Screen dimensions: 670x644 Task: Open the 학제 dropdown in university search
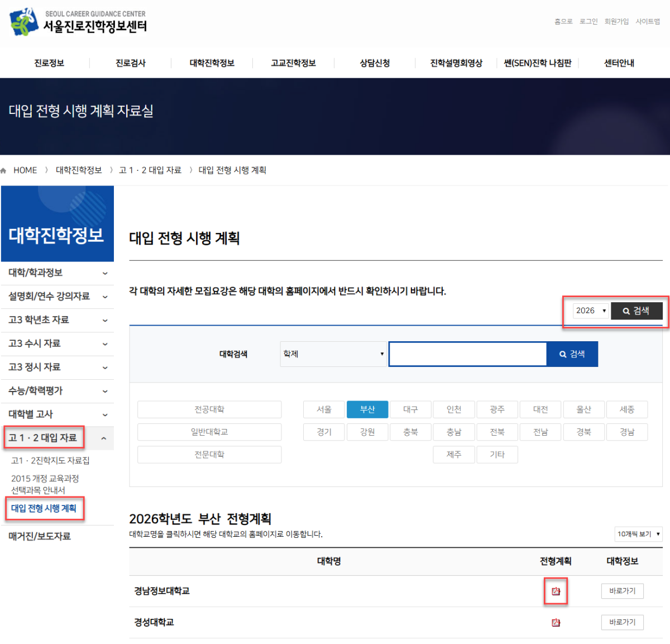tap(333, 354)
